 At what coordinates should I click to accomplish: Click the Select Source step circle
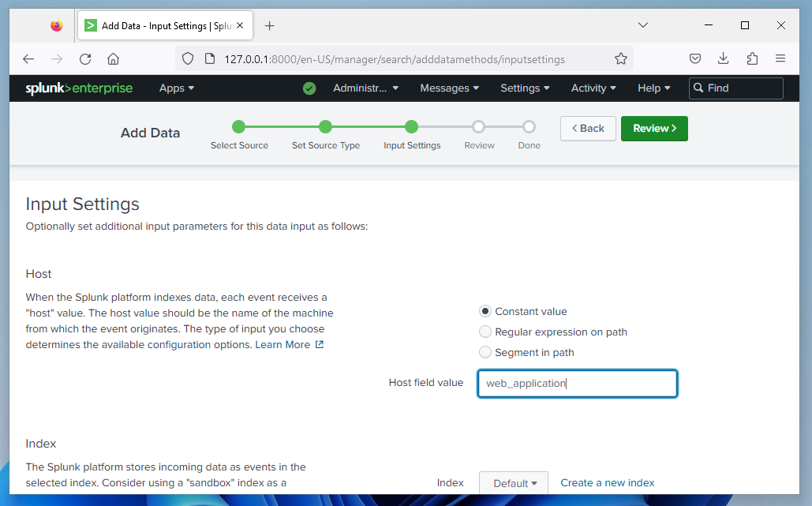tap(239, 127)
